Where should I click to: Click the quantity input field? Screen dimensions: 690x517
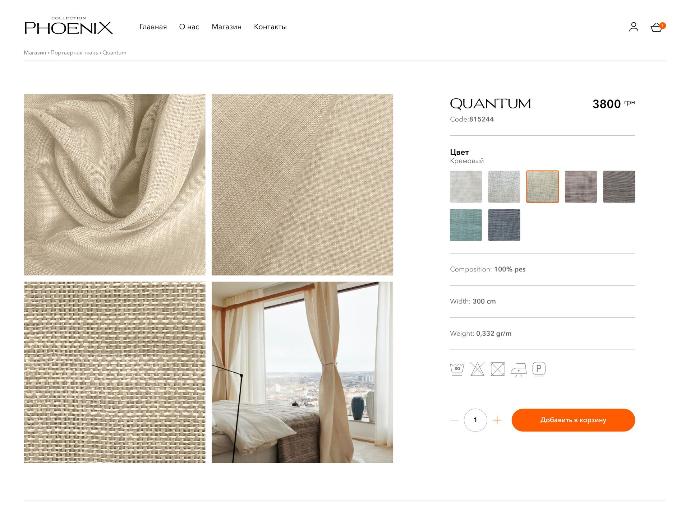[475, 420]
